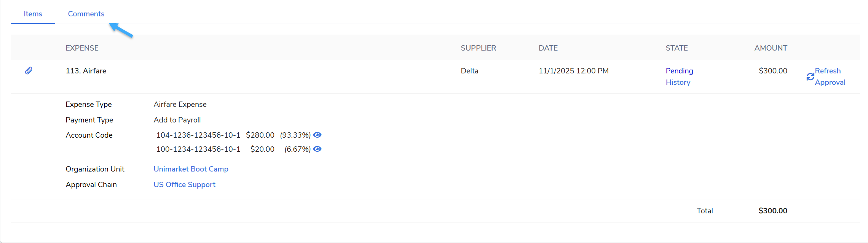Click the Pending state link
This screenshot has height=243, width=868.
[x=679, y=71]
